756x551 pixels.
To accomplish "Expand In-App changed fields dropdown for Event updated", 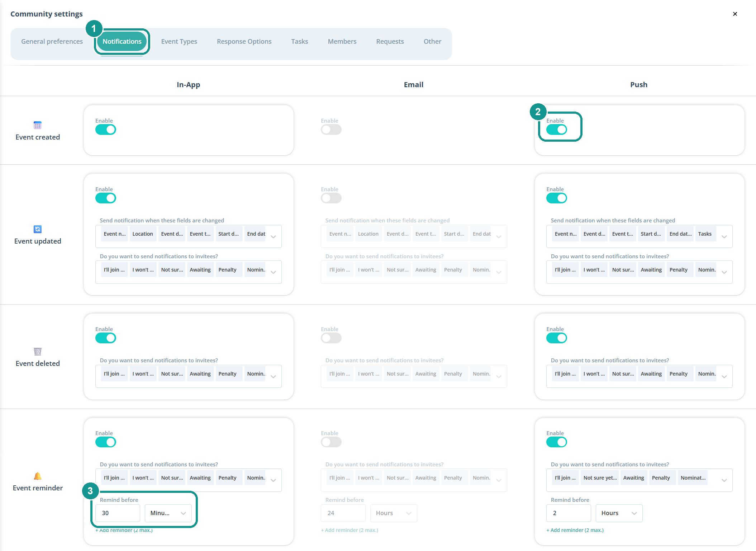I will coord(274,237).
